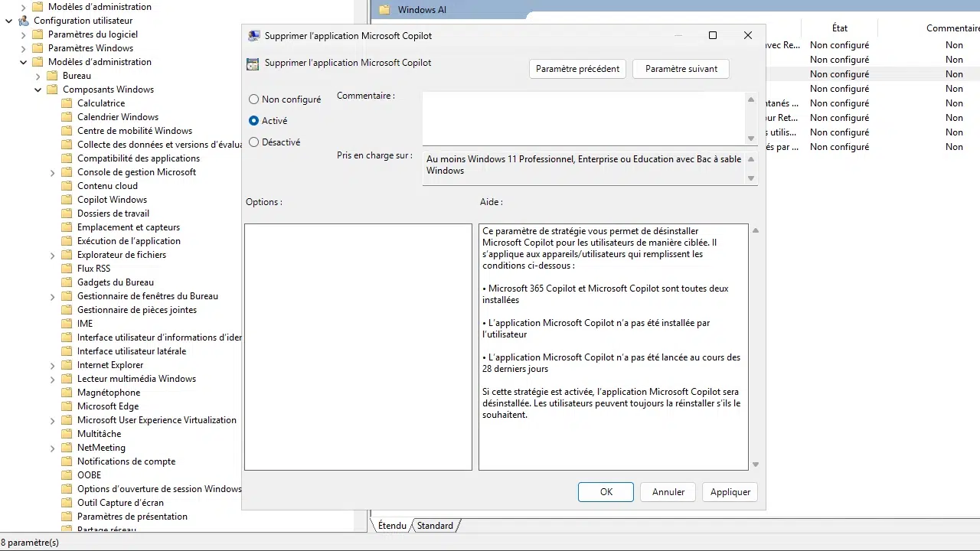Open the Microsoft Edge folder
The image size is (980, 551).
pos(108,406)
